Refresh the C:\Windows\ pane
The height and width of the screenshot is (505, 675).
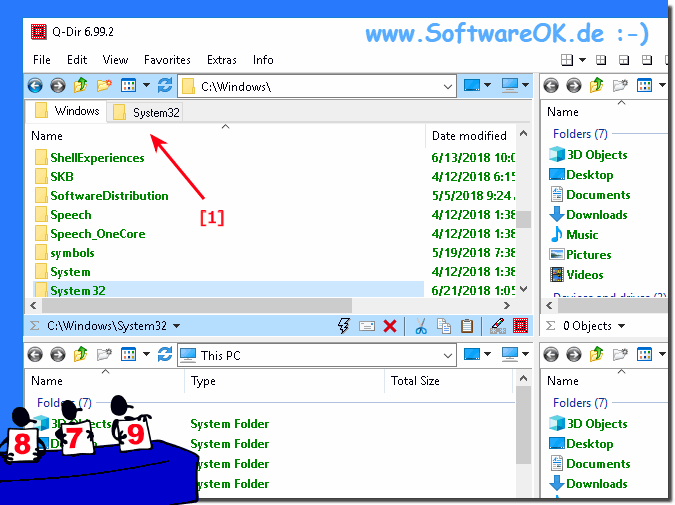165,85
